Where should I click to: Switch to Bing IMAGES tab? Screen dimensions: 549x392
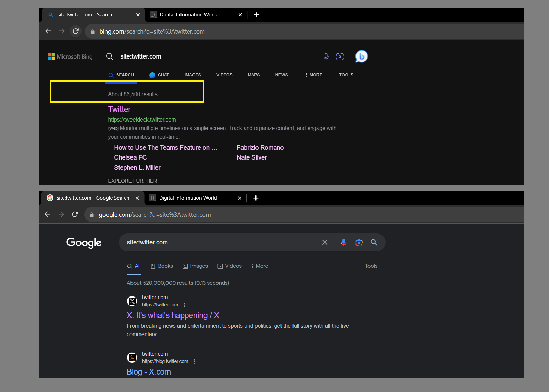pyautogui.click(x=193, y=75)
